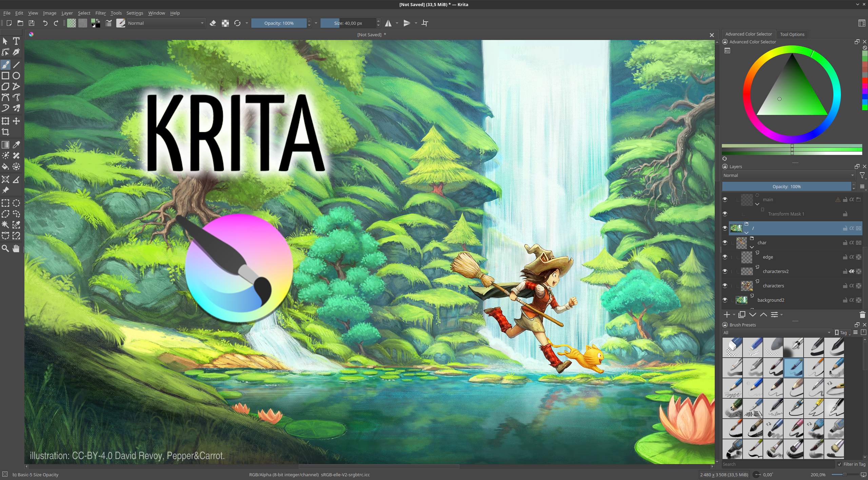Open the Eraser mode toolbar icon
Viewport: 868px width, 480px height.
(x=213, y=23)
